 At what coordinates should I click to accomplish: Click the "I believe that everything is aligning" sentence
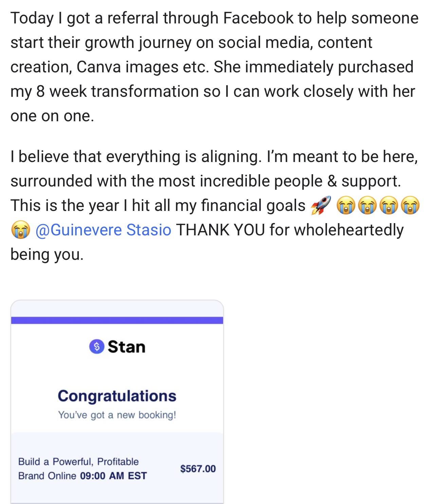coord(136,157)
